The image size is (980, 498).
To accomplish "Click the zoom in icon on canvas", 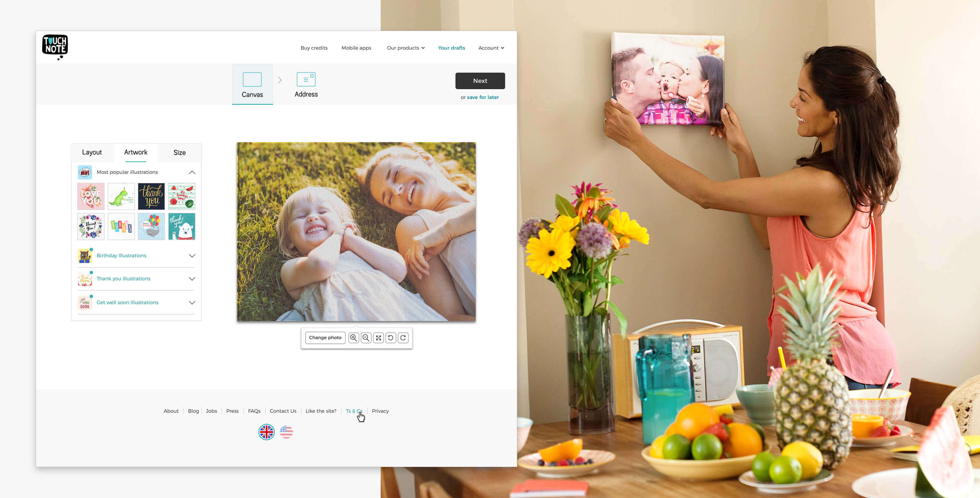I will coord(353,337).
